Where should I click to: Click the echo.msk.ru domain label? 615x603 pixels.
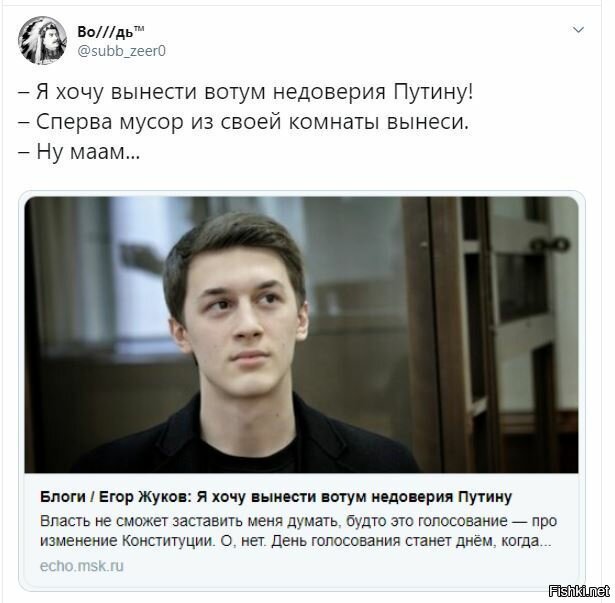coord(82,566)
